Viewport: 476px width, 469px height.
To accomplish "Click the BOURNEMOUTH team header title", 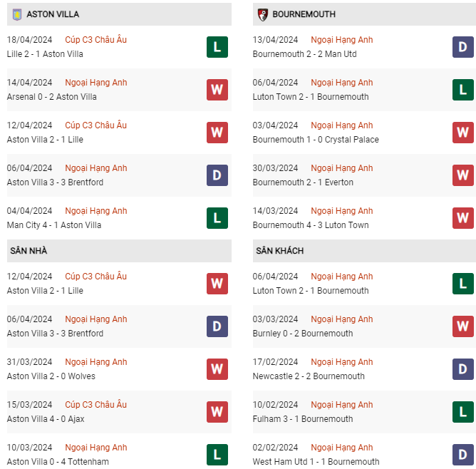I will click(x=304, y=14).
